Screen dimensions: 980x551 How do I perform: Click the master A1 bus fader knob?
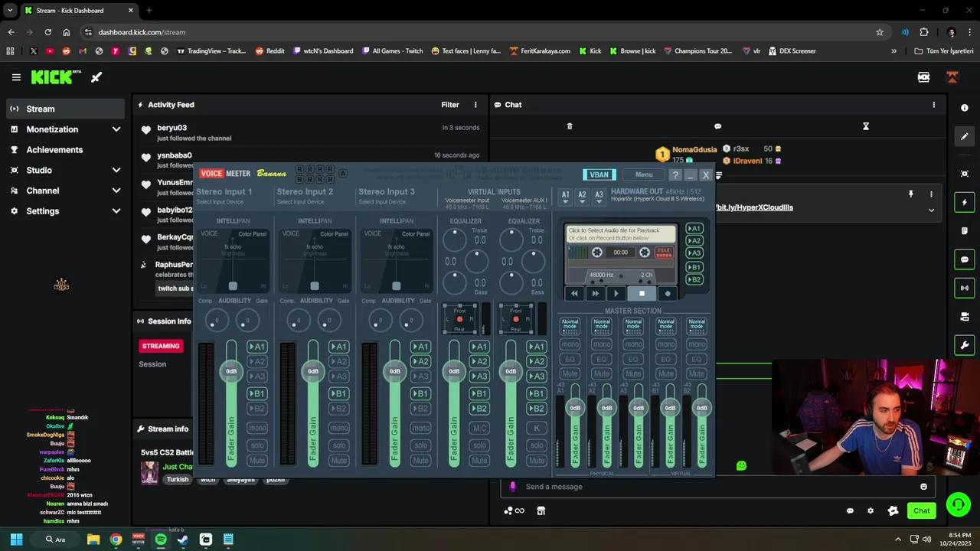(575, 408)
